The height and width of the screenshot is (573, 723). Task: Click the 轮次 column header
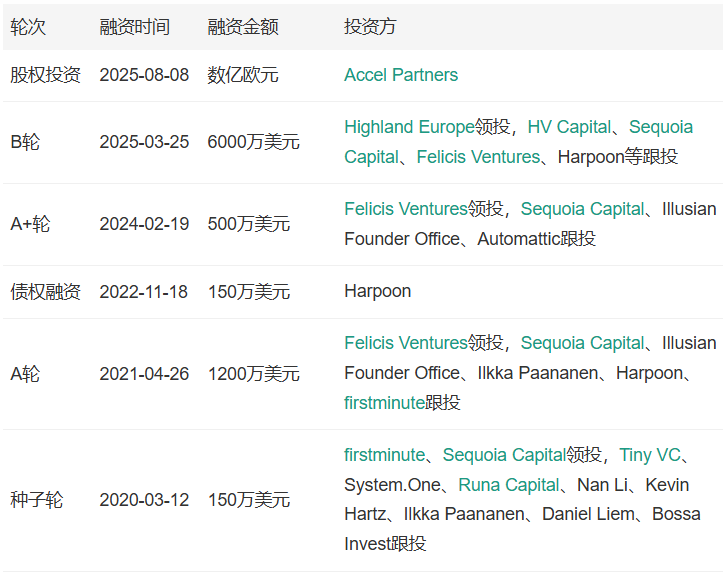click(27, 27)
